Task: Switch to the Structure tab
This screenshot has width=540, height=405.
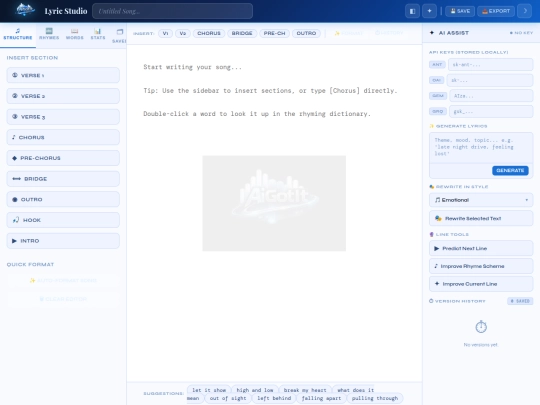Action: (18, 34)
